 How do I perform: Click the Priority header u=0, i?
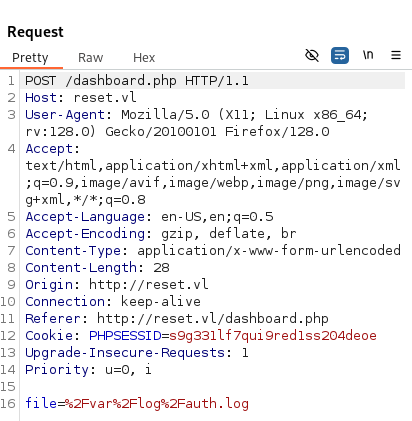[88, 370]
